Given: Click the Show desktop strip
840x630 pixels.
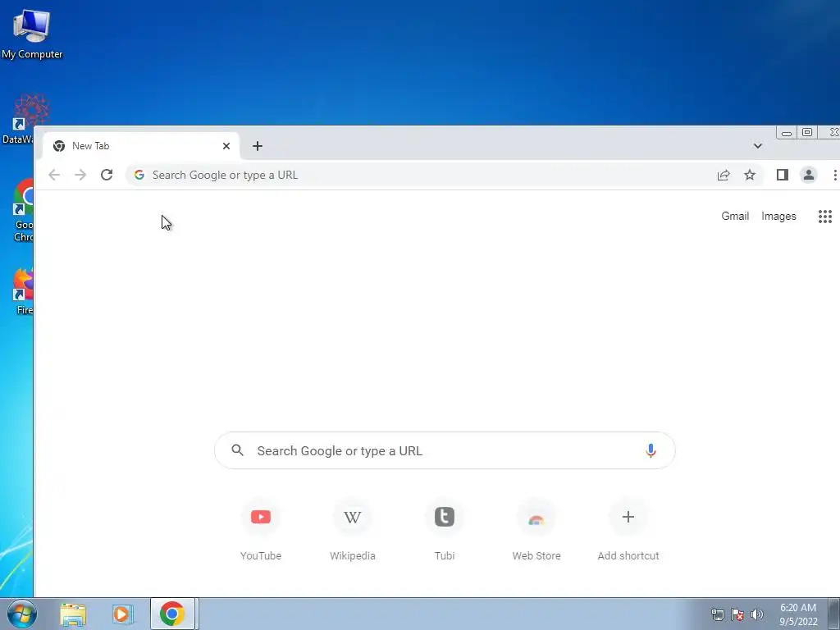Looking at the screenshot, I should pos(834,614).
